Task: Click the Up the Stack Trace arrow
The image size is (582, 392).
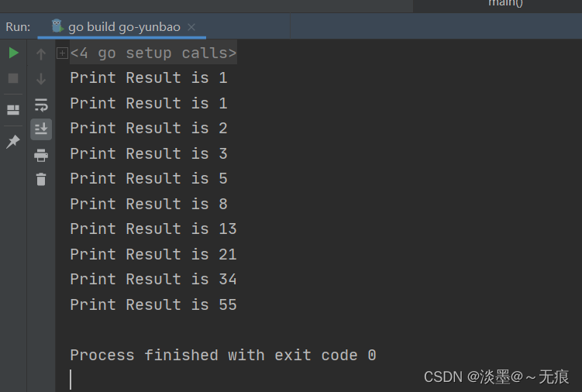Action: 41,53
